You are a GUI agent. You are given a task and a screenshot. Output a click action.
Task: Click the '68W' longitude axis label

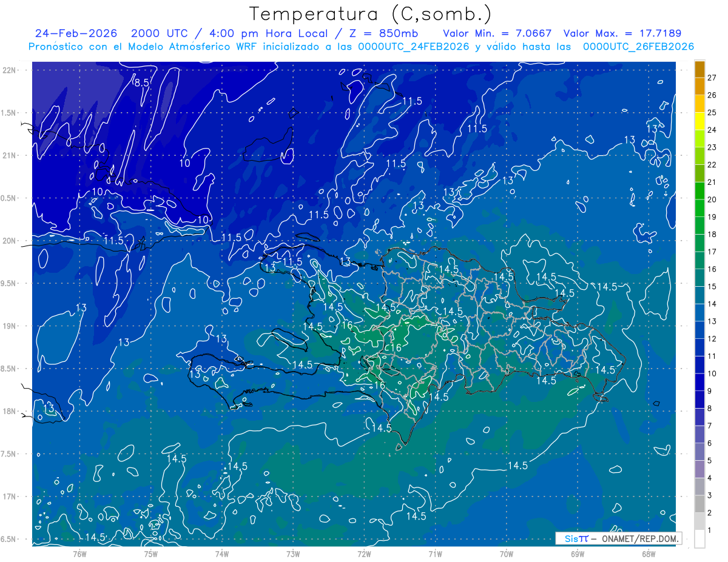pyautogui.click(x=648, y=554)
